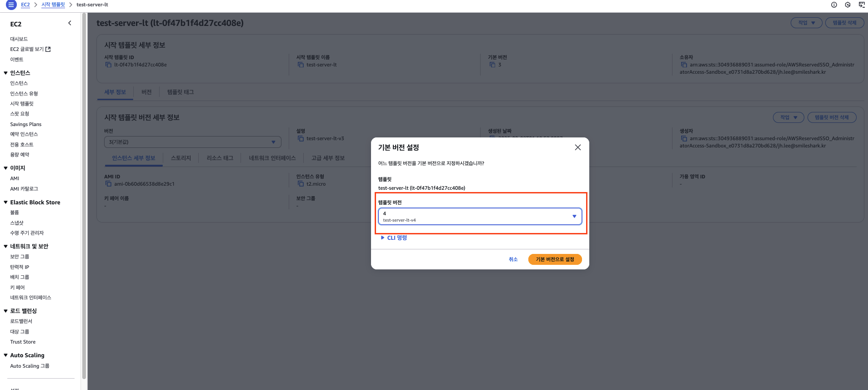Close the default version dialog

(x=577, y=147)
